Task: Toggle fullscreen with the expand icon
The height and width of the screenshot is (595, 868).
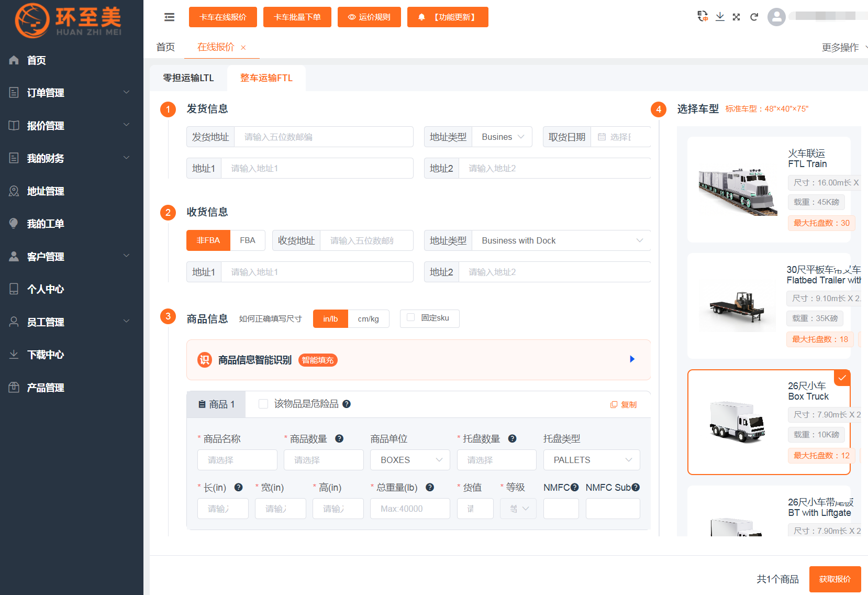Action: point(737,17)
